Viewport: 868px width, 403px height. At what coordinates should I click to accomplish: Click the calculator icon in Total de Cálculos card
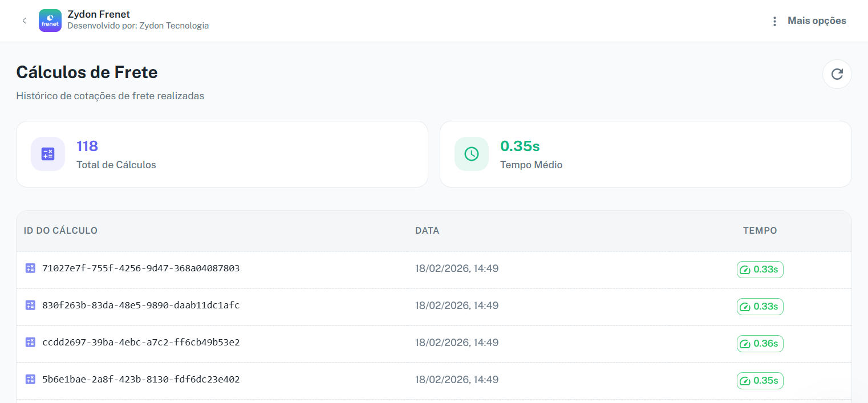(48, 154)
